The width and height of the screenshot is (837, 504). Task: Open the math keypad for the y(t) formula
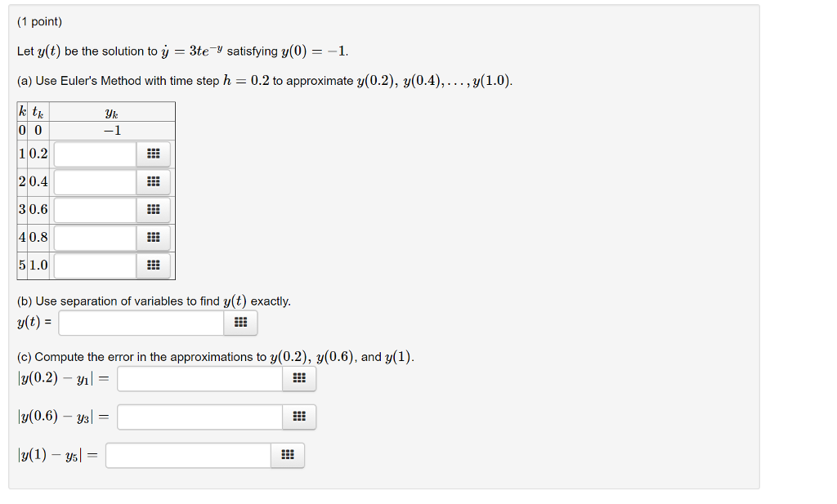[x=240, y=323]
